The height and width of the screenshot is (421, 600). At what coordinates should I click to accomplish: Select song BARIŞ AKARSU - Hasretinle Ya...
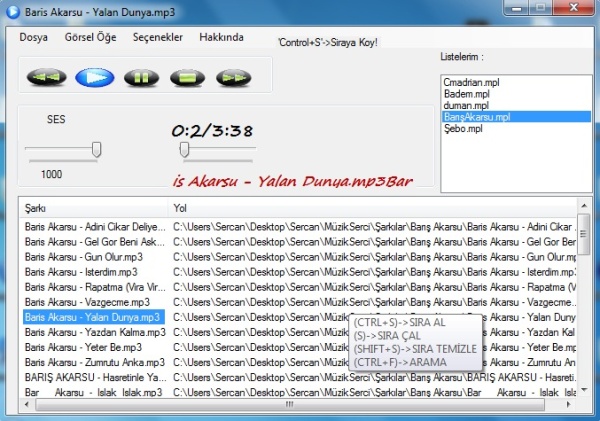[95, 377]
